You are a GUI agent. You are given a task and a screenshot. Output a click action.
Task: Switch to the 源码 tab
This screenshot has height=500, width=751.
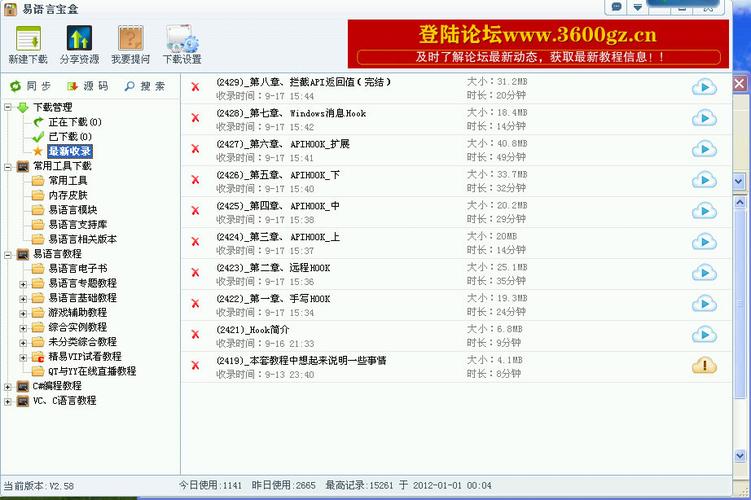(x=88, y=86)
